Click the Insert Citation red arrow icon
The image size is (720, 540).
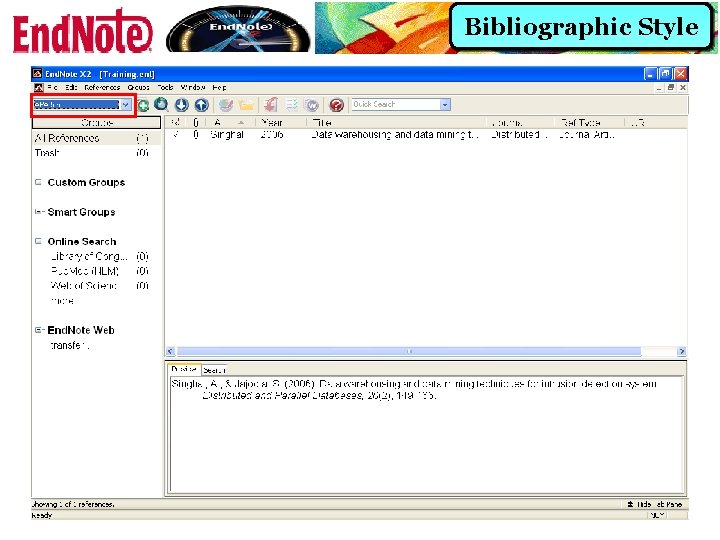click(x=270, y=105)
